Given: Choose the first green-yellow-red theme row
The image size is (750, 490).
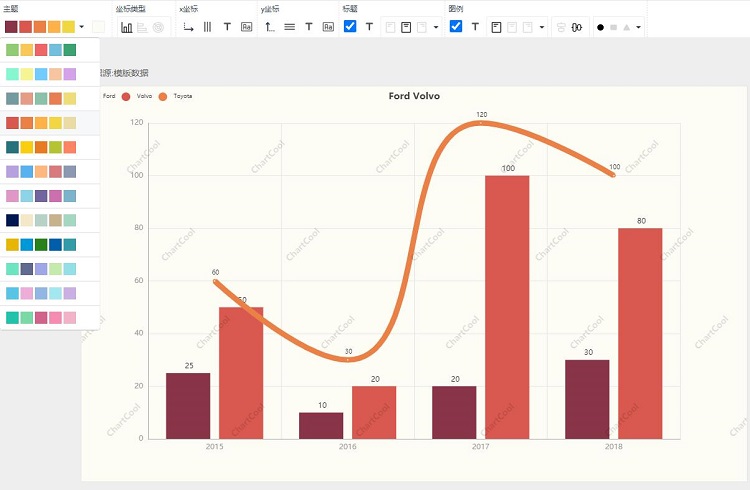Looking at the screenshot, I should tap(41, 50).
